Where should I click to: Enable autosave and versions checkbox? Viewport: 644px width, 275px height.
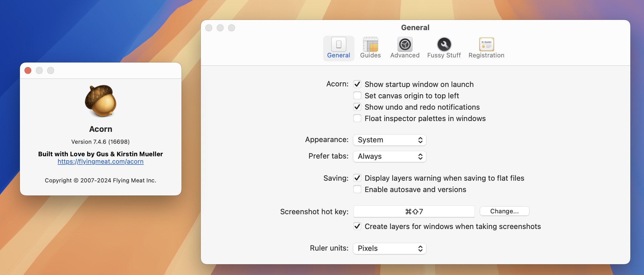(357, 189)
